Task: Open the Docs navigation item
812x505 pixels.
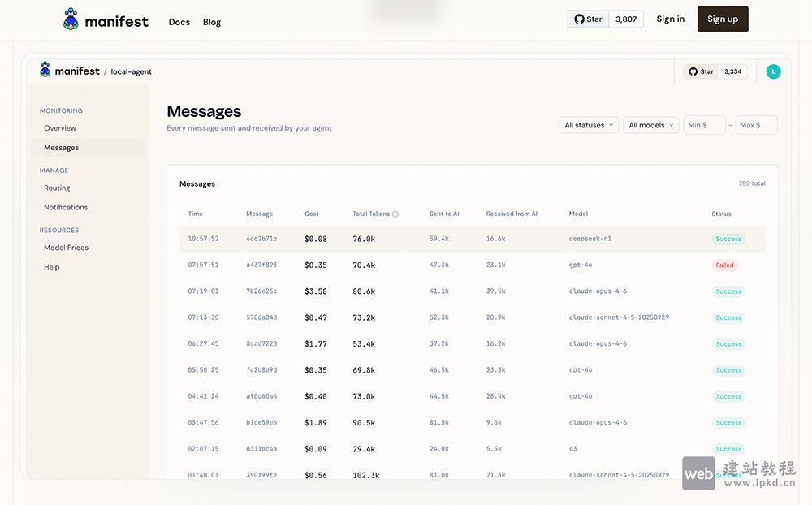Action: click(x=179, y=22)
